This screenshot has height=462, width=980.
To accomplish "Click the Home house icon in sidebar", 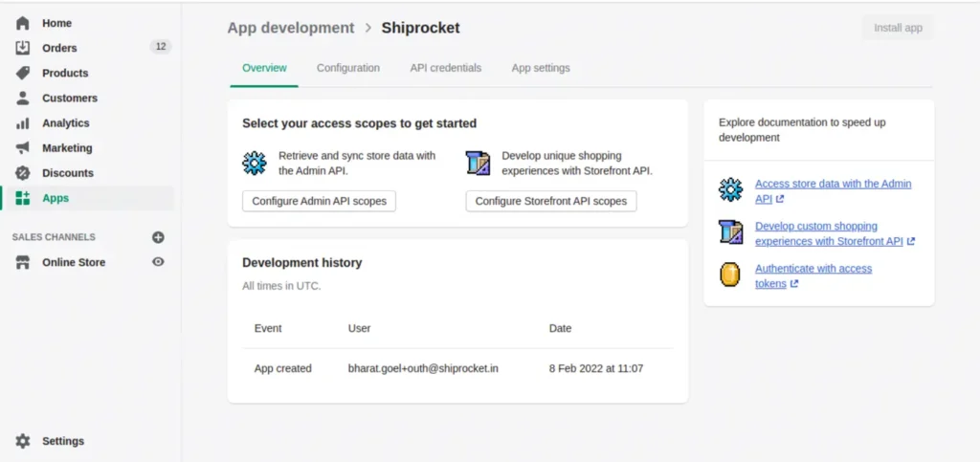I will (x=23, y=23).
